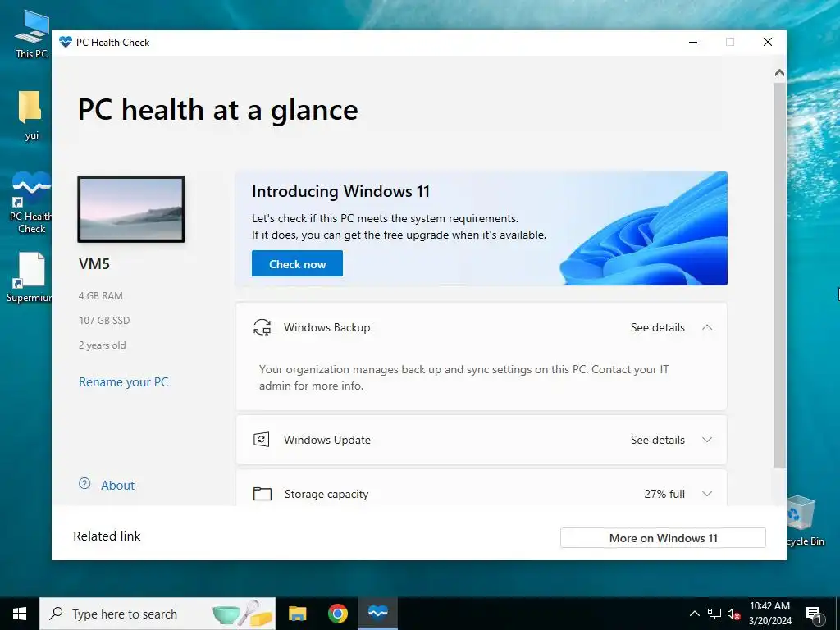Click the Storage capacity folder icon
This screenshot has width=840, height=630.
pos(262,493)
